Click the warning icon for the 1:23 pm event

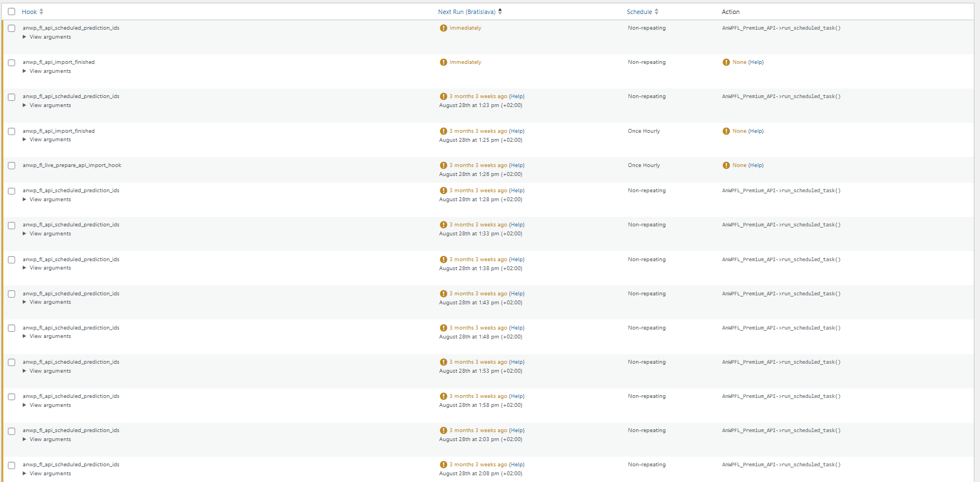(443, 96)
